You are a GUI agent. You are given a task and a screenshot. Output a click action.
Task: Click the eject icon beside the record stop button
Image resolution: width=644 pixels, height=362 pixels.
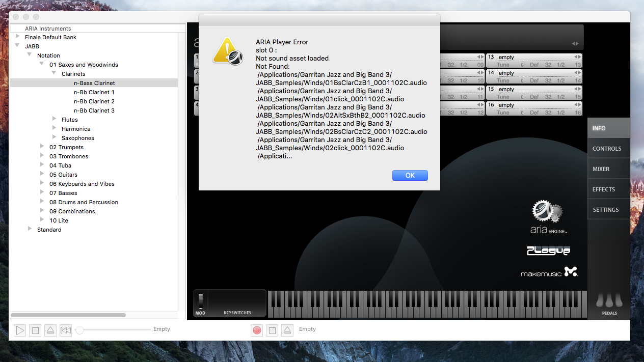[x=287, y=330]
